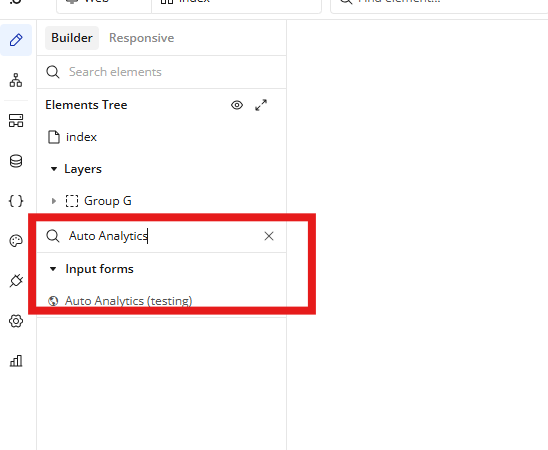
Task: Open the Plugins plug icon
Action: coord(16,281)
